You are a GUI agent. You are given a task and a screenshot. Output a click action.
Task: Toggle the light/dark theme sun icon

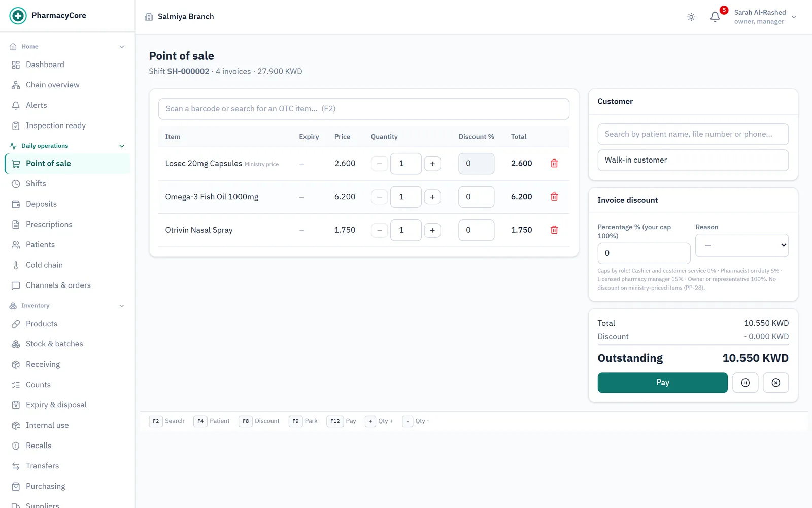tap(691, 17)
